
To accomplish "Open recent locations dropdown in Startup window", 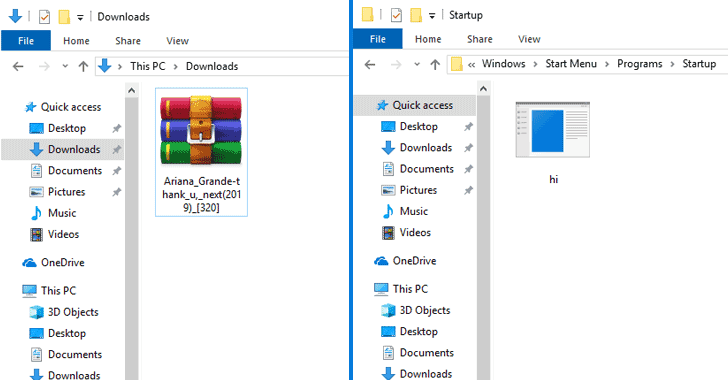I will (x=417, y=65).
